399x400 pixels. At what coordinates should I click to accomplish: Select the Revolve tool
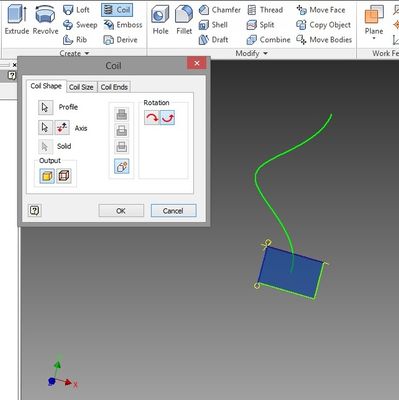[x=46, y=19]
